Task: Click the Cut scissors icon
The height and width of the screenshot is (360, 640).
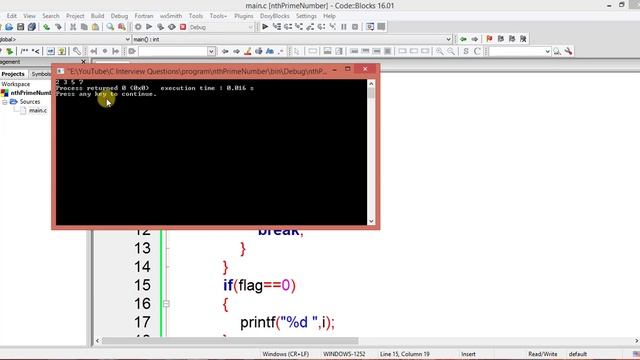Action: (73, 27)
